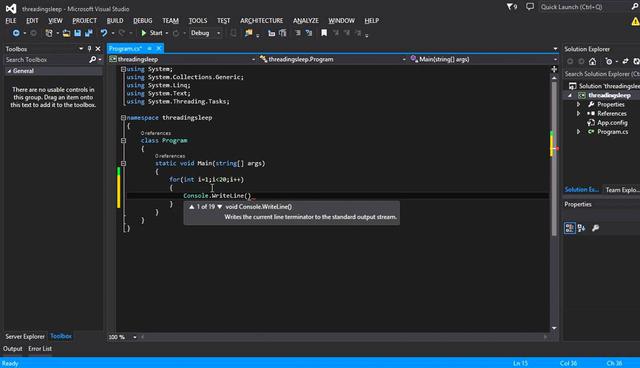Viewport: 640px width, 368px height.
Task: Select App.config in Solution Explorer
Action: [612, 123]
